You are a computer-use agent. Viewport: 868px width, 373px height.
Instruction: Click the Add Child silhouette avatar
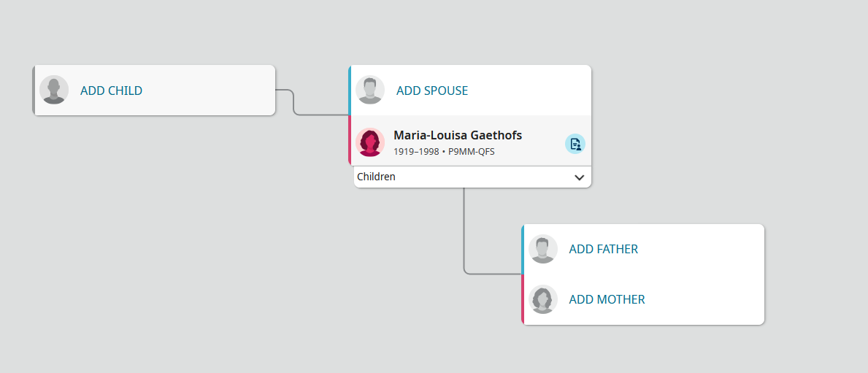click(x=54, y=91)
